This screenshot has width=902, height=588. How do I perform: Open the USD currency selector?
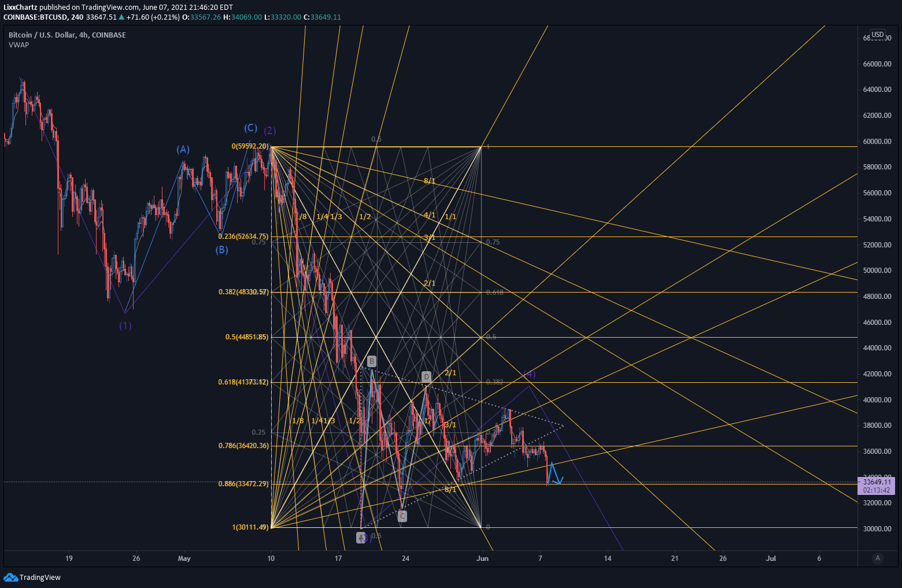tap(878, 35)
